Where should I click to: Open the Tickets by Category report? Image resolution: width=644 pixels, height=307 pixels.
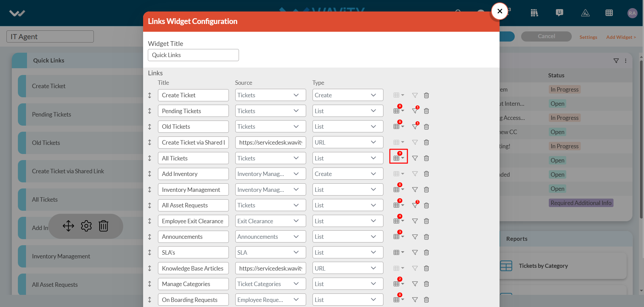[563, 266]
